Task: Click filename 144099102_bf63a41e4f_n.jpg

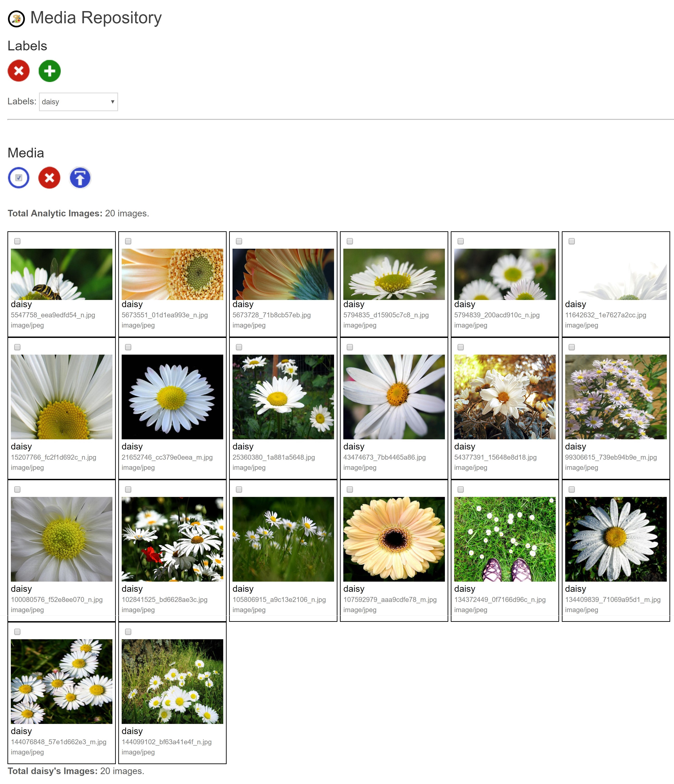Action: [x=166, y=742]
